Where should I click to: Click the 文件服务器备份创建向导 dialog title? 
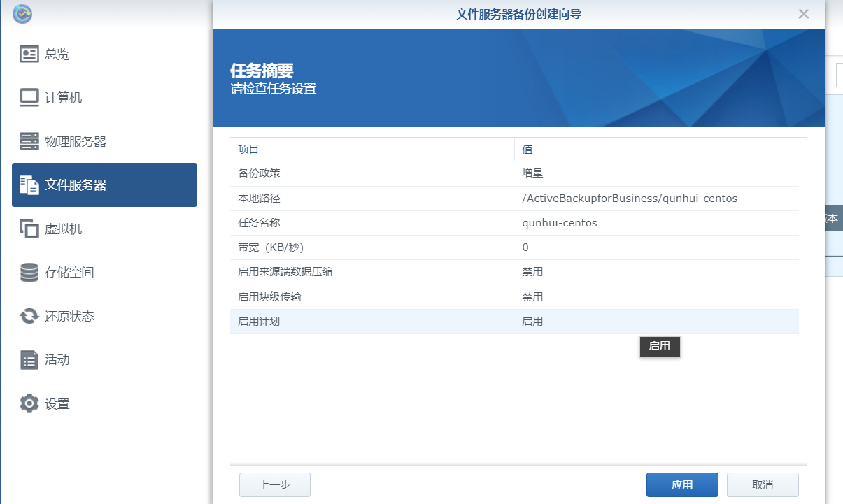click(x=518, y=14)
